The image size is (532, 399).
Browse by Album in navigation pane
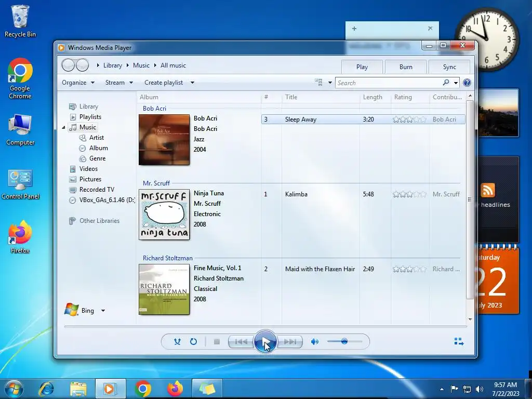pyautogui.click(x=98, y=148)
